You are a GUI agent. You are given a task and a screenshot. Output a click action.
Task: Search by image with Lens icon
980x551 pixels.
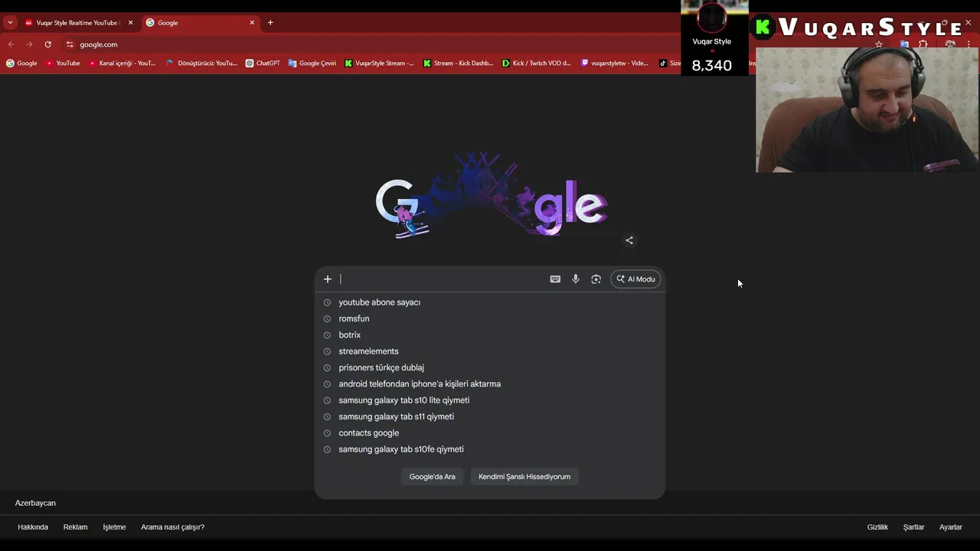pyautogui.click(x=596, y=279)
